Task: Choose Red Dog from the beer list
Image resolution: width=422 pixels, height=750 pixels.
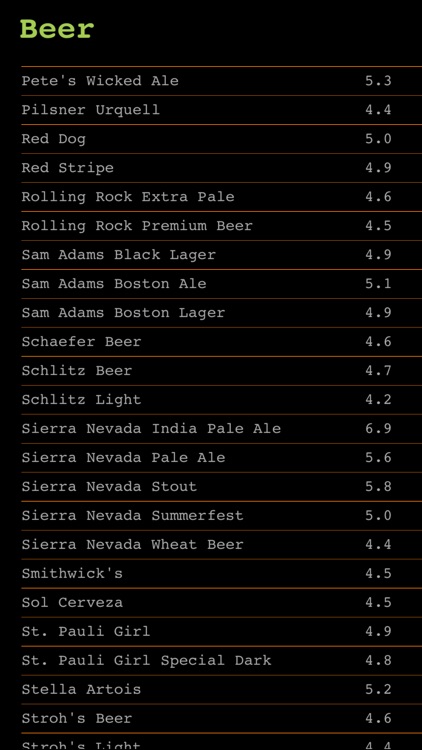Action: (222, 139)
